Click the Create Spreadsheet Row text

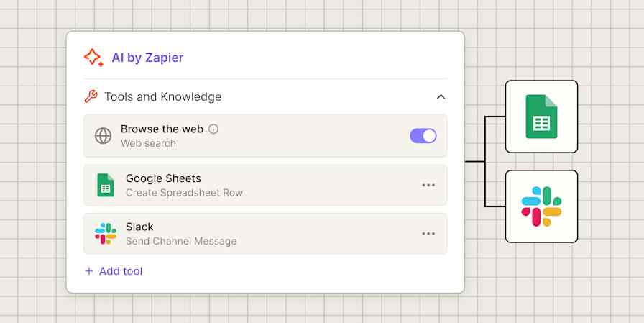pos(184,193)
